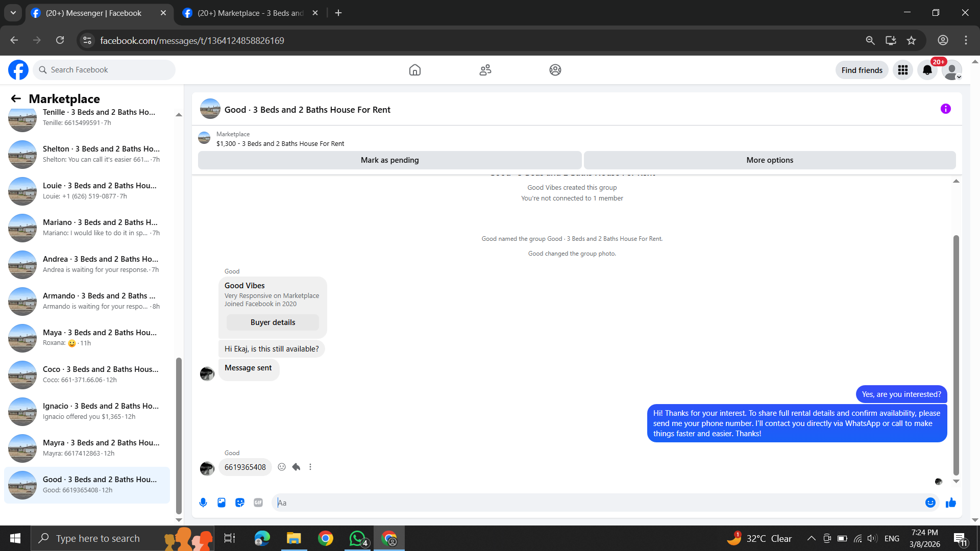Viewport: 980px width, 551px height.
Task: View Buyer details for Good Vibes
Action: [273, 322]
